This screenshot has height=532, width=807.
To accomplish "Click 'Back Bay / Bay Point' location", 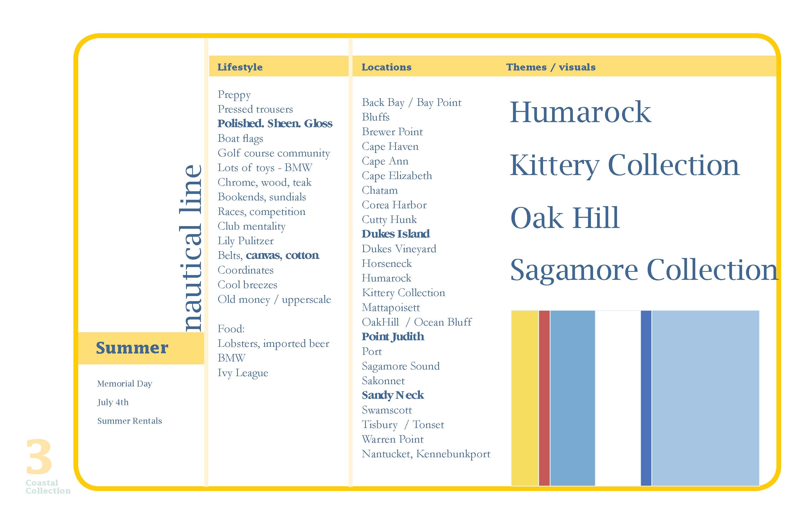I will coord(412,102).
